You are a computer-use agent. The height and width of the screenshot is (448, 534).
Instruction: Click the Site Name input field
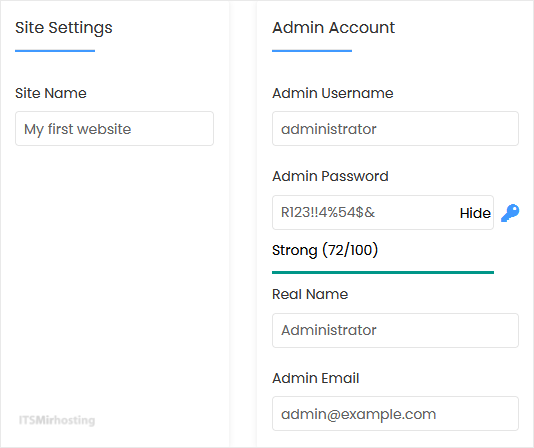coord(114,129)
